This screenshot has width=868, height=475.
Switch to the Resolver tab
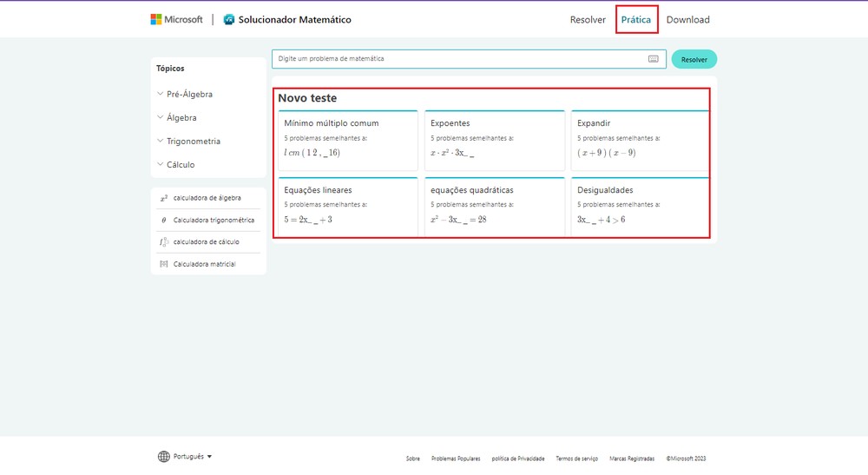coord(588,20)
